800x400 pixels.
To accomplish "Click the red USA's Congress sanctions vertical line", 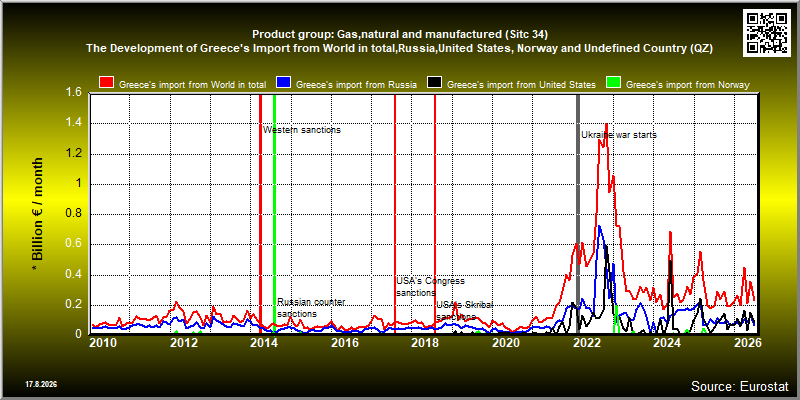I will (x=395, y=213).
